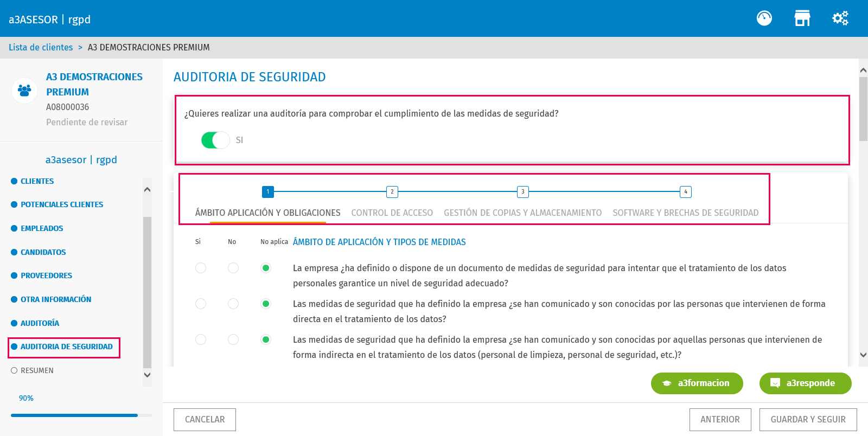Click the ANTERIOR button
This screenshot has width=868, height=436.
pyautogui.click(x=720, y=419)
